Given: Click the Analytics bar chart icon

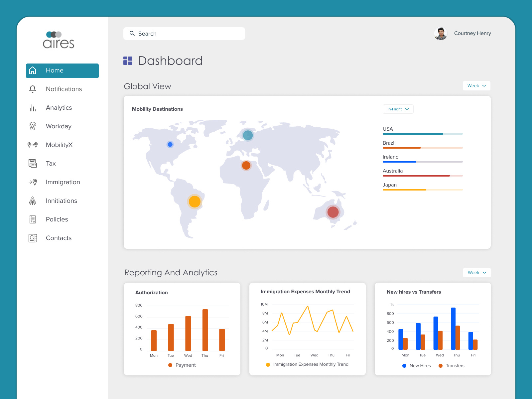Looking at the screenshot, I should click(x=33, y=107).
